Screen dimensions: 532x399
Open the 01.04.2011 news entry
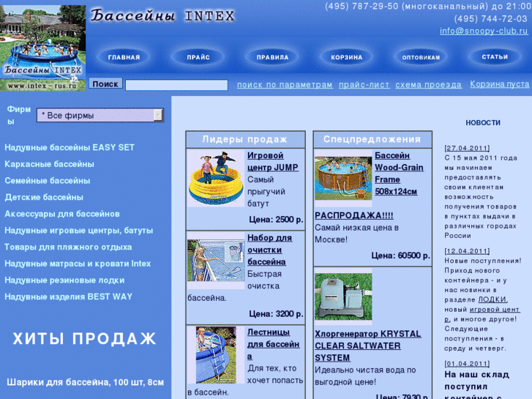tap(467, 364)
